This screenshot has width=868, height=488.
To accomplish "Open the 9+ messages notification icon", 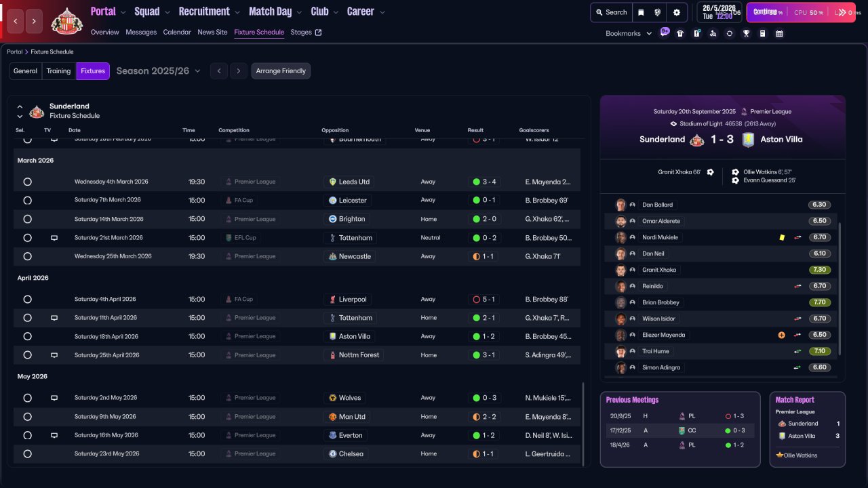I will [x=665, y=33].
